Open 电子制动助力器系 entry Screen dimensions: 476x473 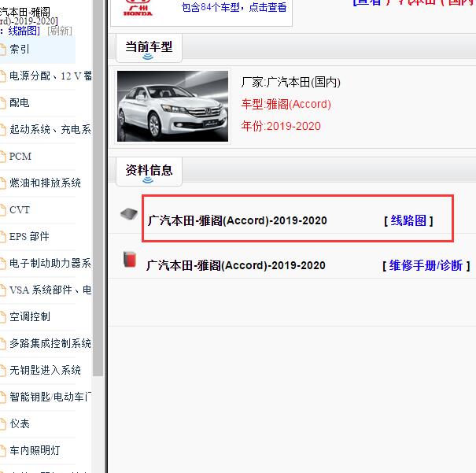[50, 263]
